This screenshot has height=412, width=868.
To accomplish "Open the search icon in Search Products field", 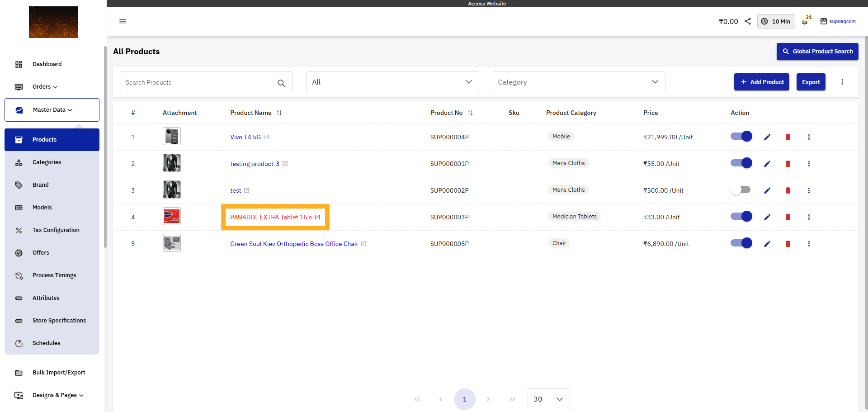I will coord(281,83).
